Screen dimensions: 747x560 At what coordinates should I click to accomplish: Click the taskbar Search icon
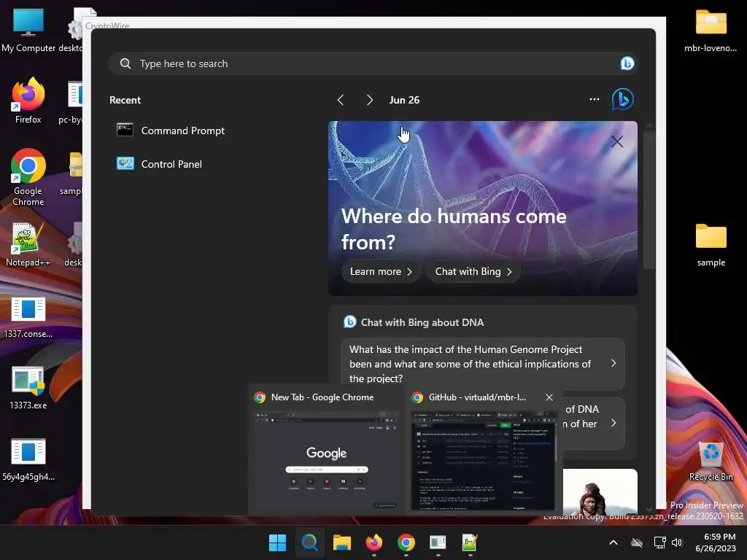[x=309, y=542]
